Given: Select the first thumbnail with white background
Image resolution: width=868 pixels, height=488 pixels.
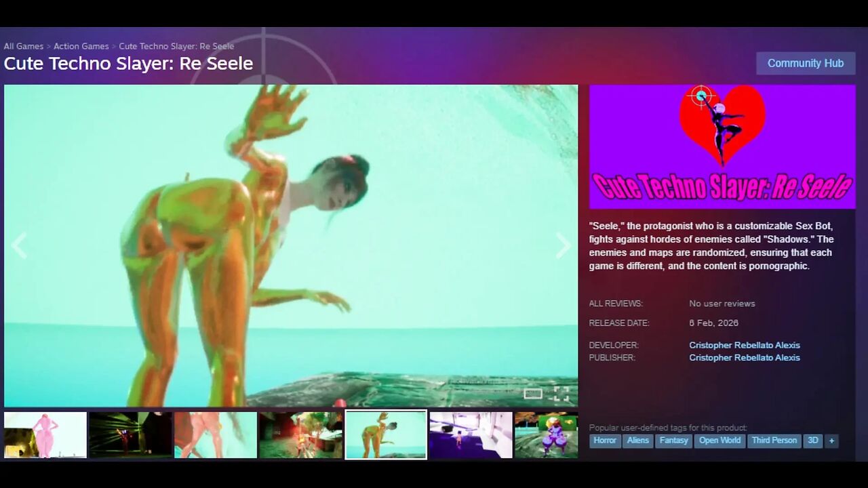Looking at the screenshot, I should (45, 435).
